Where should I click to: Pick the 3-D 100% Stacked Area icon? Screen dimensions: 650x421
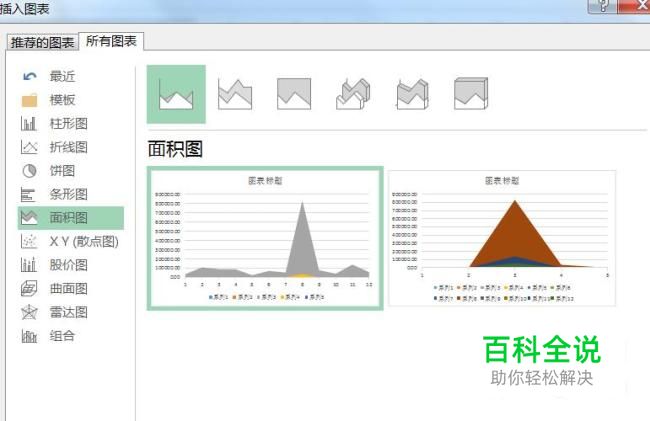click(x=471, y=94)
